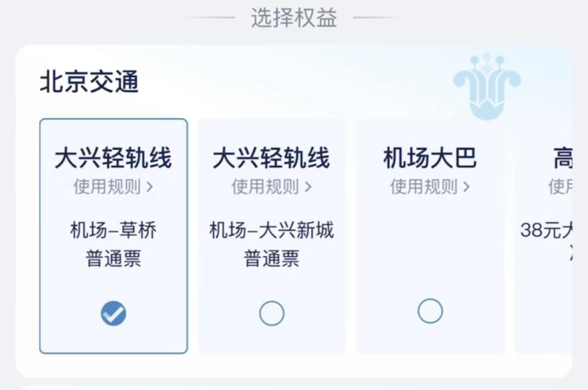
Task: Expand the 使用规则 arrow in 机场–草桥 card
Action: [150, 187]
